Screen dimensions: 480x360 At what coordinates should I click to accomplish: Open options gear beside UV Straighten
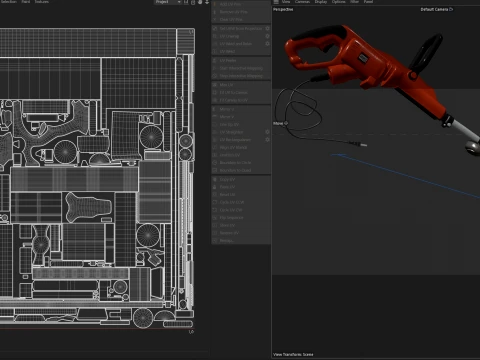(267, 132)
